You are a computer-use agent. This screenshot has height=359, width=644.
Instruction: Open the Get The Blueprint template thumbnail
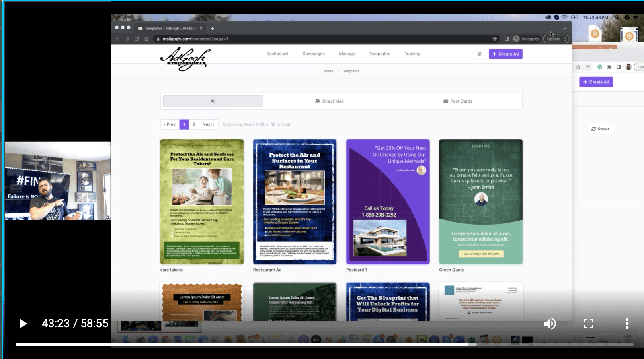point(388,302)
